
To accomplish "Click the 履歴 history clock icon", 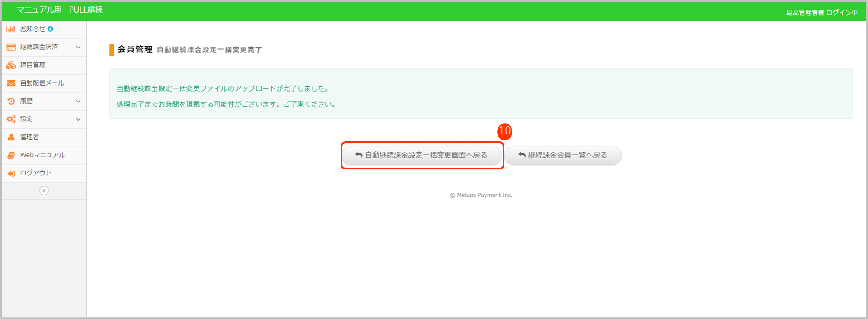I will coord(11,101).
